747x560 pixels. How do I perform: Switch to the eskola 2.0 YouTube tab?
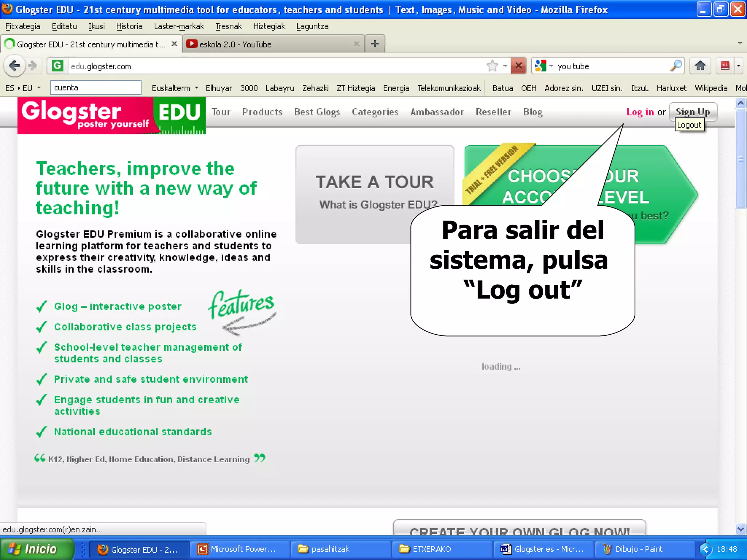274,44
